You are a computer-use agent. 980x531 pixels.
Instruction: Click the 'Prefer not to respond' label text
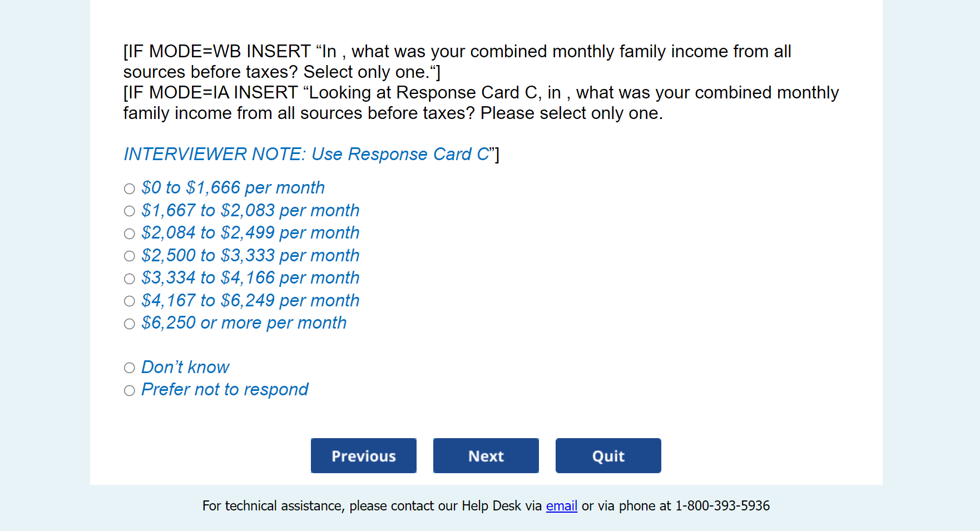click(x=225, y=390)
